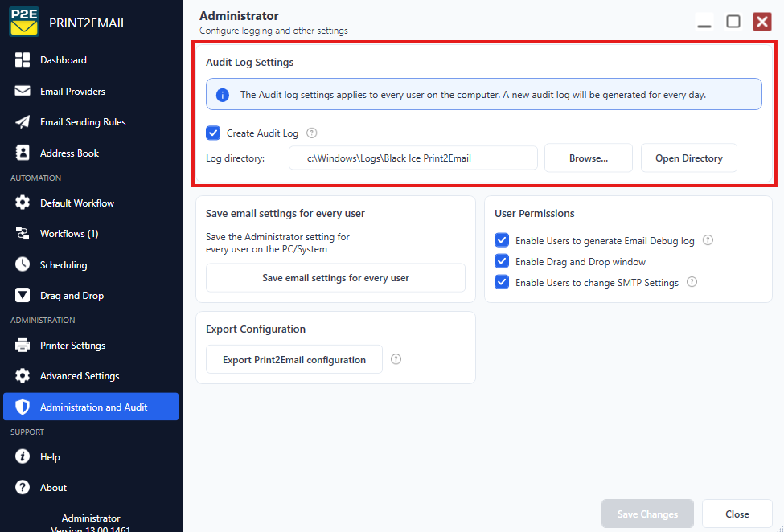Go to Email Providers section
The width and height of the screenshot is (784, 532).
coord(91,91)
